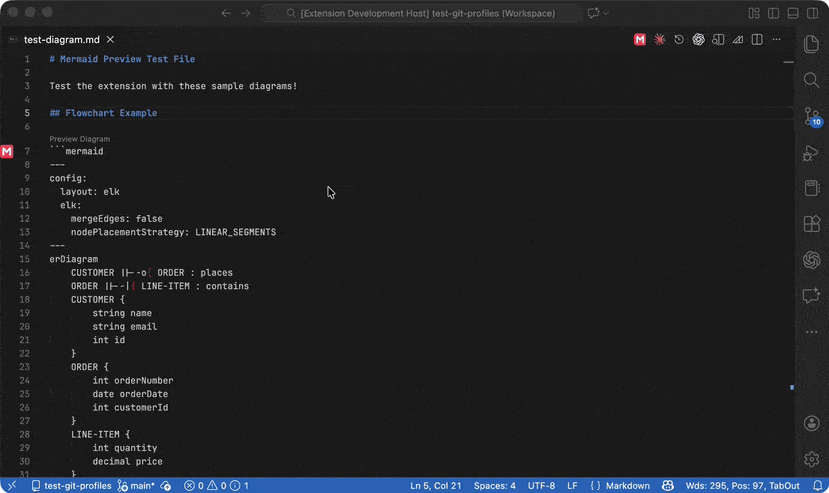
Task: Click line number 15 in the gutter
Action: point(24,259)
